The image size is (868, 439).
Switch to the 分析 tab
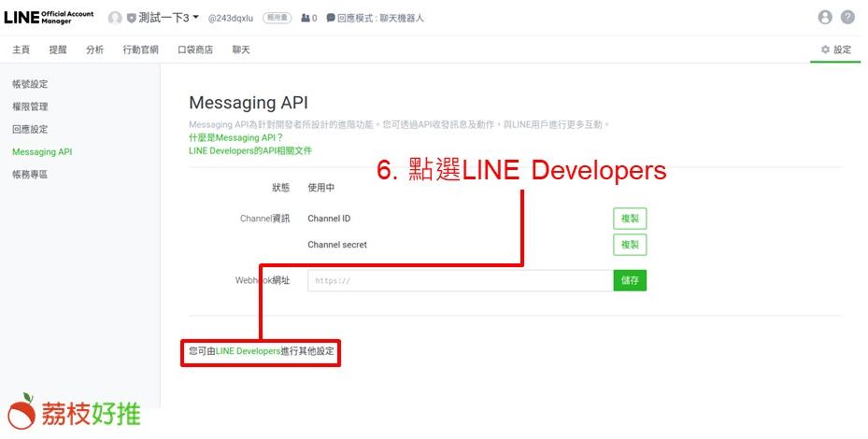94,50
